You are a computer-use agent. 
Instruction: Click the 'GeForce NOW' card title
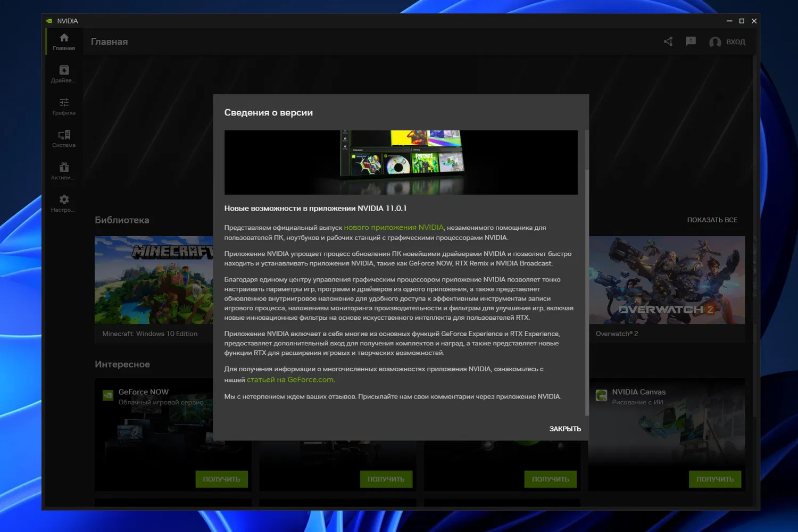pyautogui.click(x=144, y=392)
